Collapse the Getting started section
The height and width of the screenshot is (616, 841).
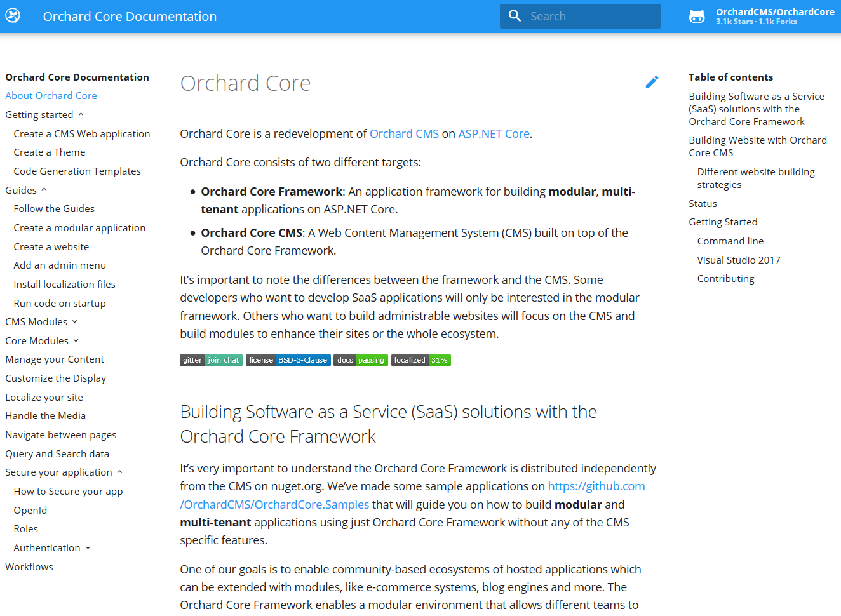pyautogui.click(x=44, y=115)
